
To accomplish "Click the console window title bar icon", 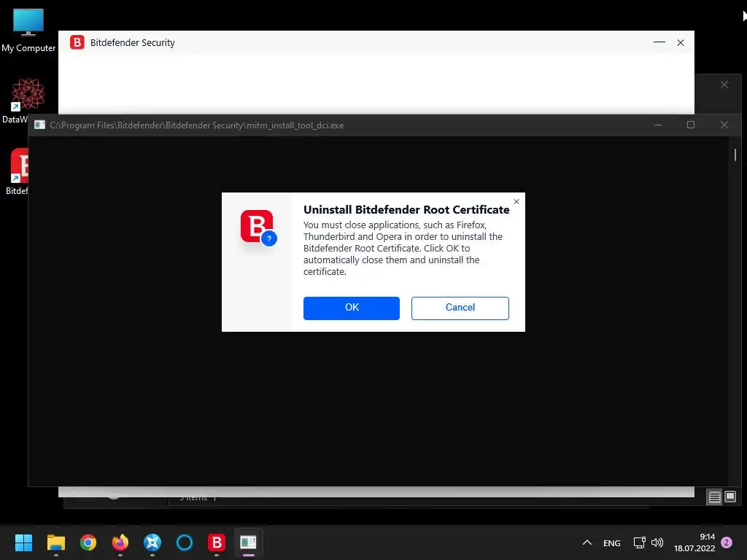I will pos(39,125).
